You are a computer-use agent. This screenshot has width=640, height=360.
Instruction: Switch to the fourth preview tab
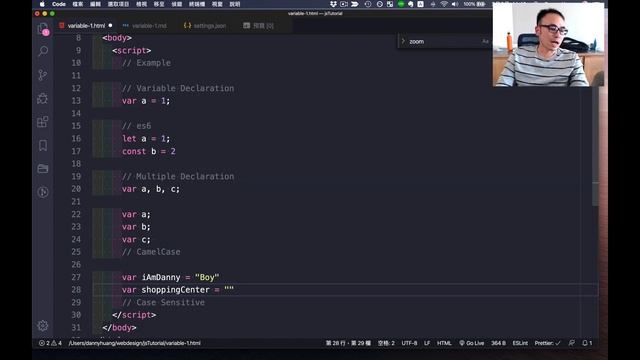pos(259,25)
